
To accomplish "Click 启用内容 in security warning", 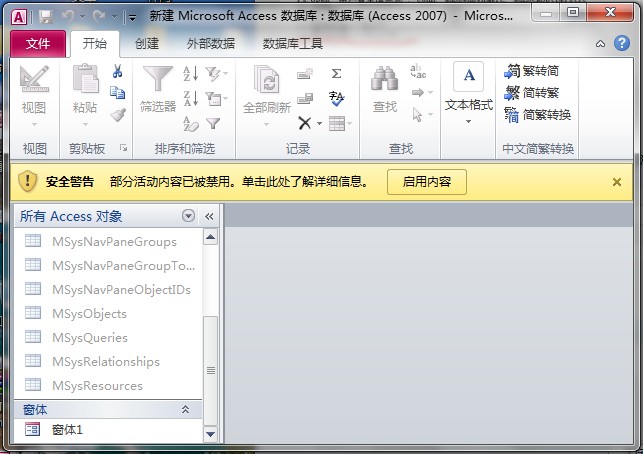I will point(426,182).
